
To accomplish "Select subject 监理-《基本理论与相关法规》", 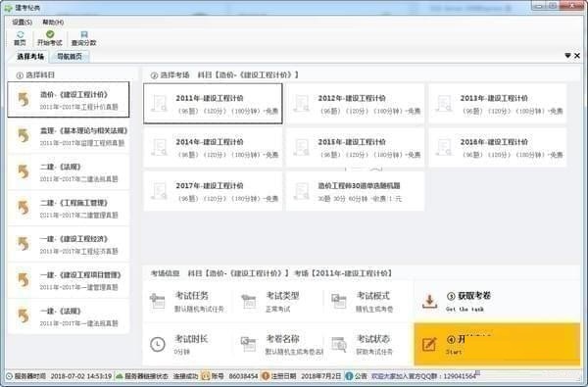I will tap(69, 136).
